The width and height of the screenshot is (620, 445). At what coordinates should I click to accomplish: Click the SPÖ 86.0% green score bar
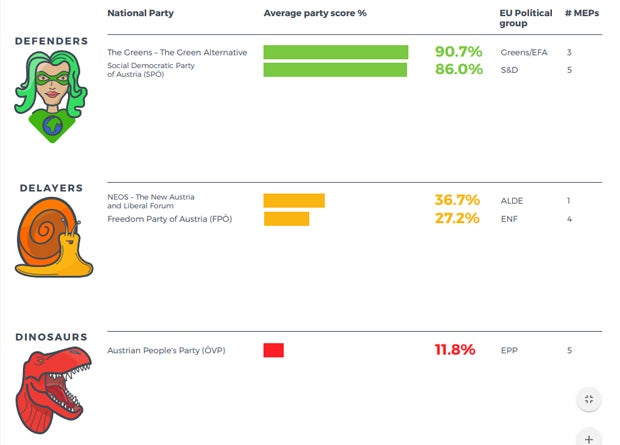[335, 70]
